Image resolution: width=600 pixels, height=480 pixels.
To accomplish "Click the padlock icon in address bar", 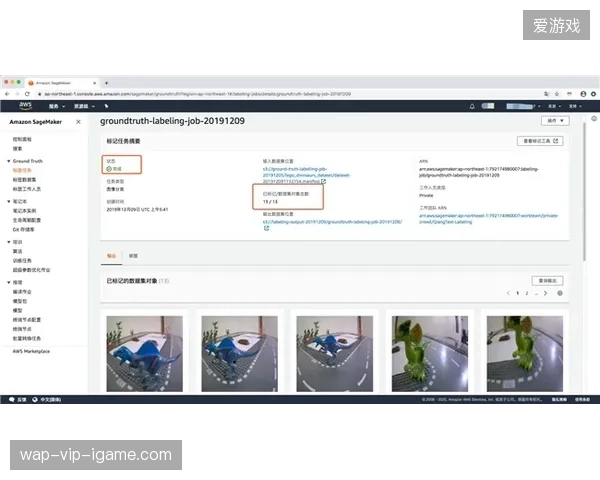I will click(39, 94).
